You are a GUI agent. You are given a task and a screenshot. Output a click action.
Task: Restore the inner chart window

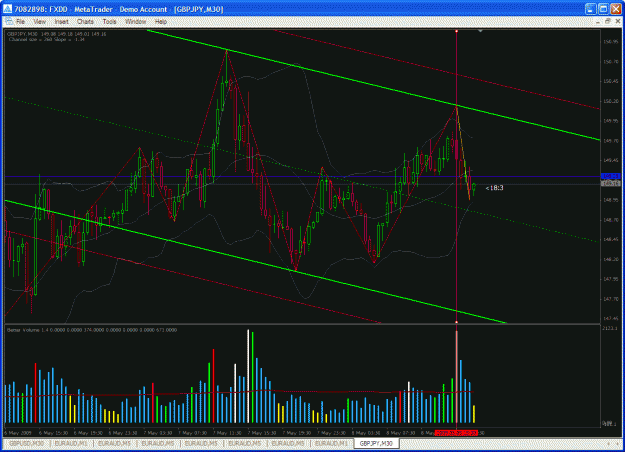pos(607,22)
